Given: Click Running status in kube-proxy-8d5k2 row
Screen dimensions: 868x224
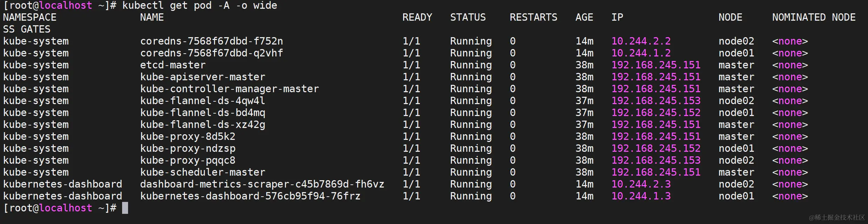Looking at the screenshot, I should [471, 136].
